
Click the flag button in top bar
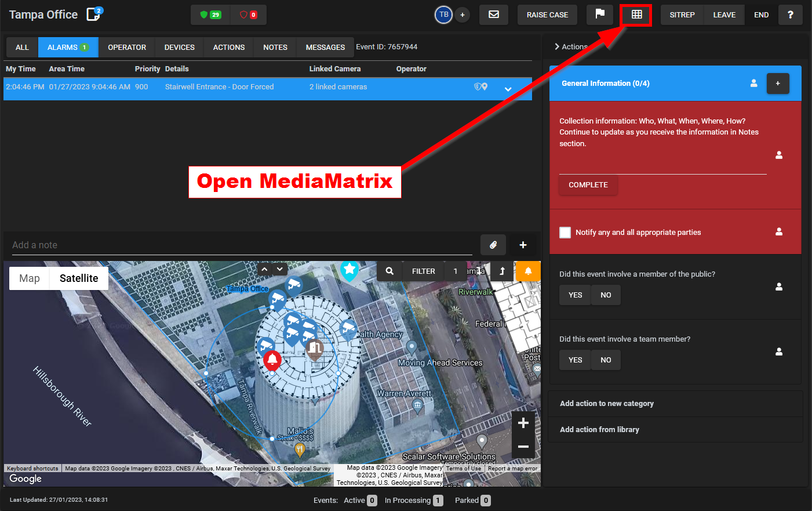(600, 14)
